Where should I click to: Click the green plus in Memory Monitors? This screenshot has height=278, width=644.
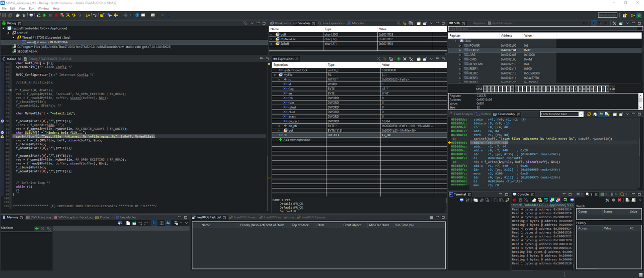(x=37, y=228)
